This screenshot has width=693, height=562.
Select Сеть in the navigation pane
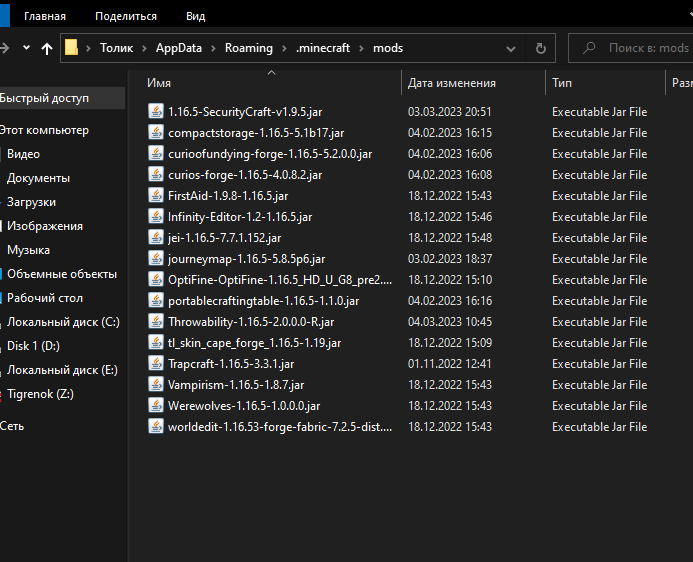(x=12, y=426)
